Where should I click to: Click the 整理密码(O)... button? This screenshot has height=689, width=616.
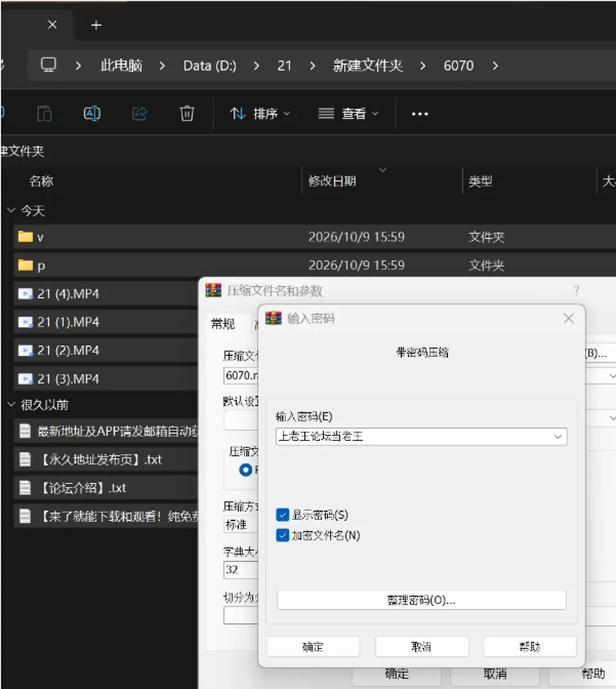click(x=422, y=600)
